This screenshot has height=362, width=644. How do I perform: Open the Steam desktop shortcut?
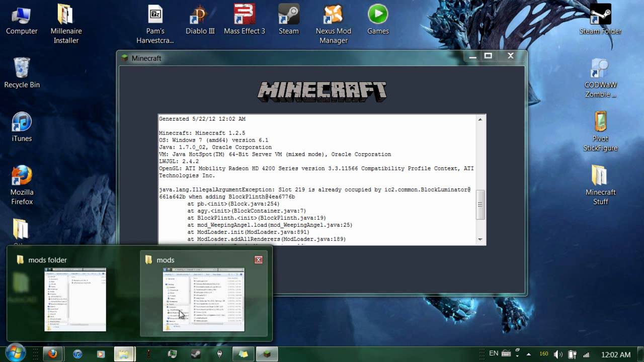(x=289, y=20)
